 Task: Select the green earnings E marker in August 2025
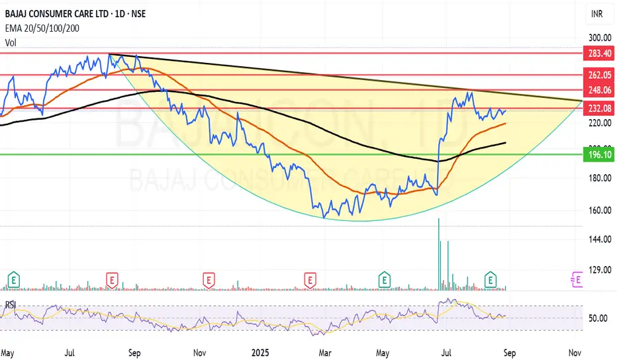point(491,281)
